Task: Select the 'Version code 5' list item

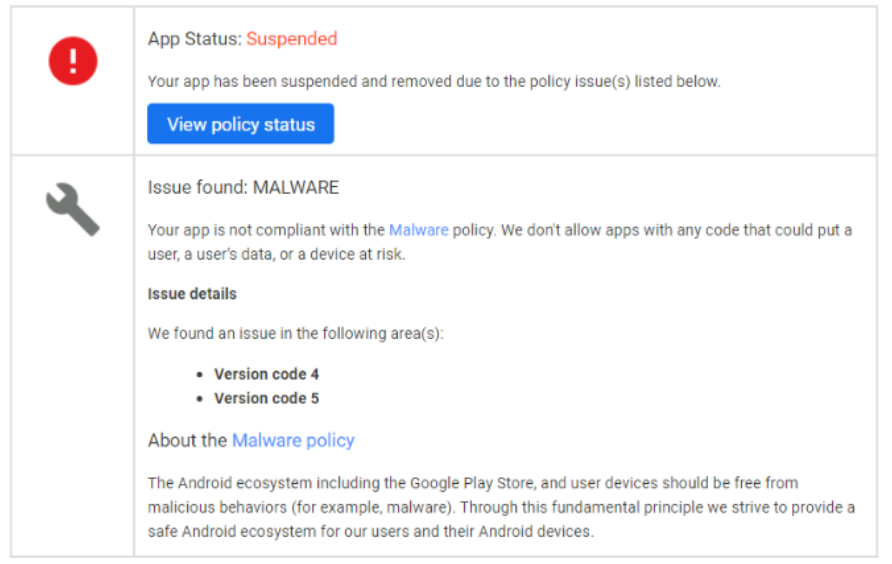Action: [x=266, y=398]
